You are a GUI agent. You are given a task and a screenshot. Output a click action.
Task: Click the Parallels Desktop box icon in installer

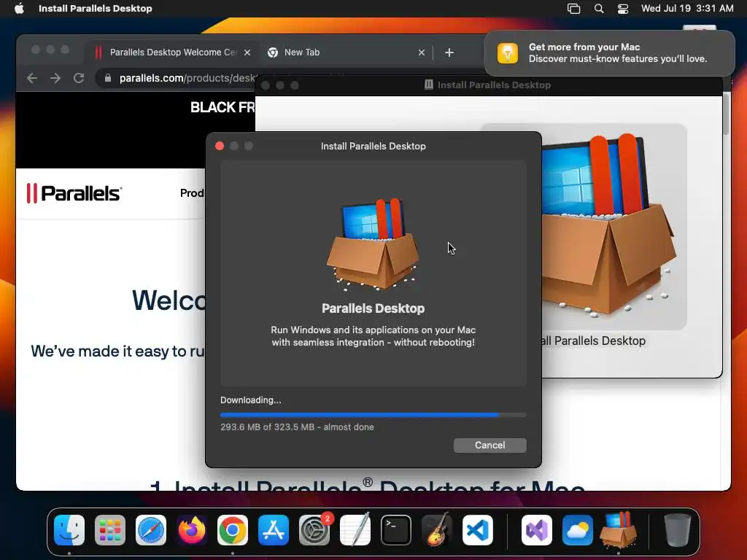click(373, 244)
